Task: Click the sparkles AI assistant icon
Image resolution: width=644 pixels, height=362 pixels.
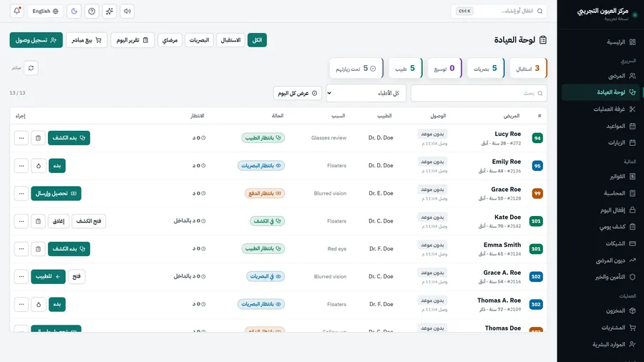Action: tap(109, 11)
